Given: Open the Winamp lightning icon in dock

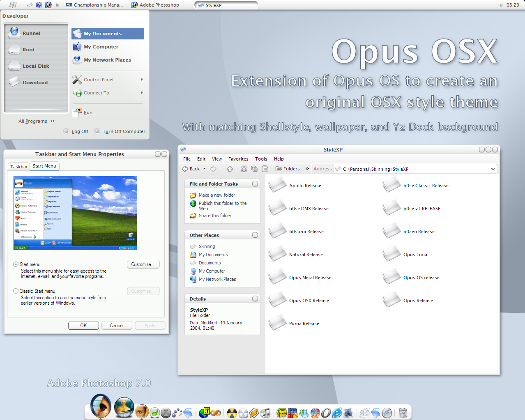Looking at the screenshot, I should tap(254, 413).
